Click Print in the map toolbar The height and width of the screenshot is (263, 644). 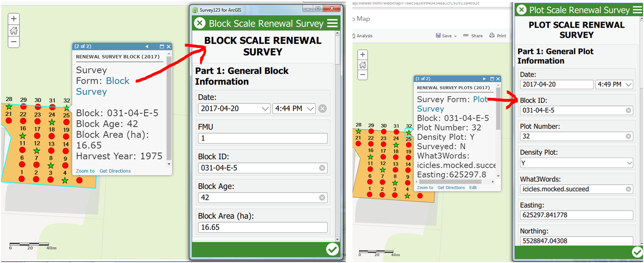[498, 36]
